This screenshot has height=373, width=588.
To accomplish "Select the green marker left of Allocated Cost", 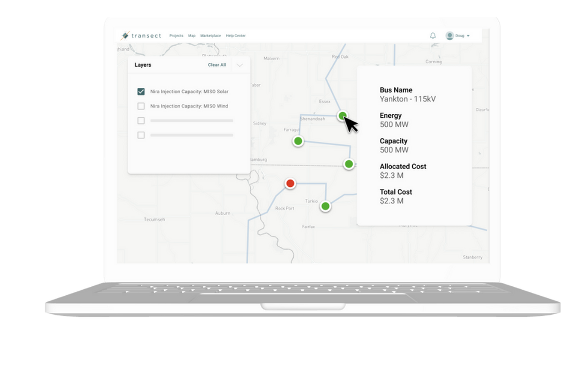I will (349, 164).
